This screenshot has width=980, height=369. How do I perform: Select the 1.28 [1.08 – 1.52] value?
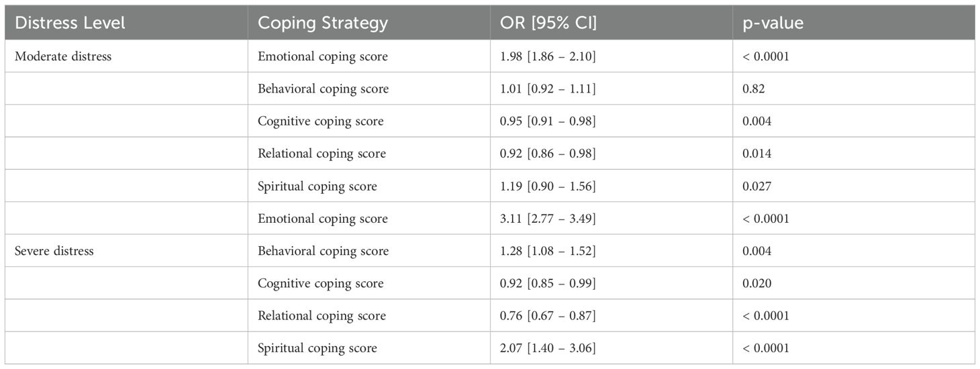(x=548, y=251)
